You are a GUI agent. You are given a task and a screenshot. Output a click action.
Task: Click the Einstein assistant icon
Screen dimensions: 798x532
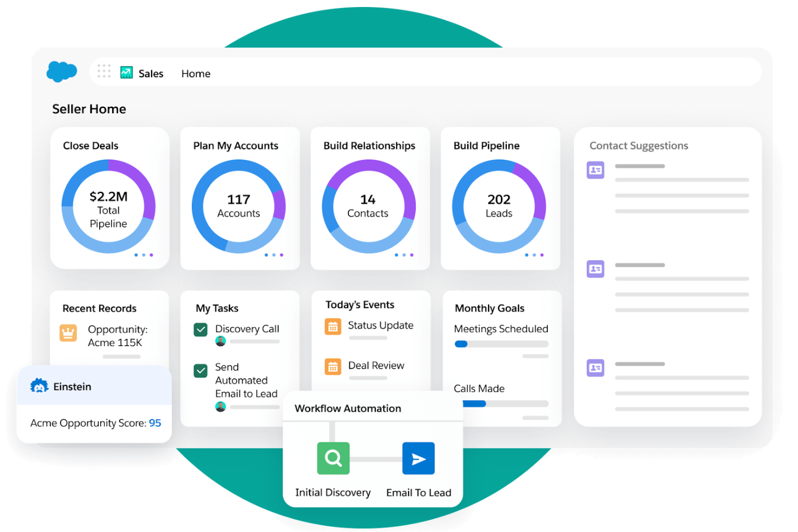[x=39, y=386]
